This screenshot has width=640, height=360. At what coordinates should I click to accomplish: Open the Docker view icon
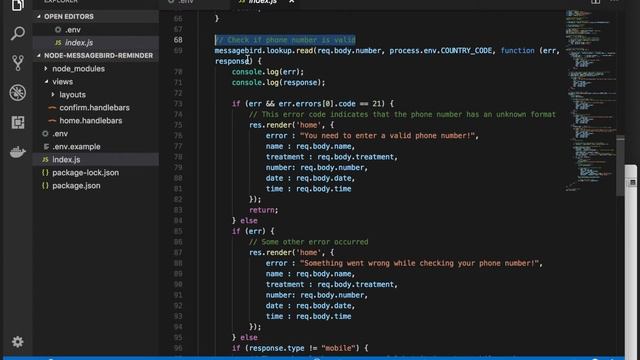click(18, 152)
